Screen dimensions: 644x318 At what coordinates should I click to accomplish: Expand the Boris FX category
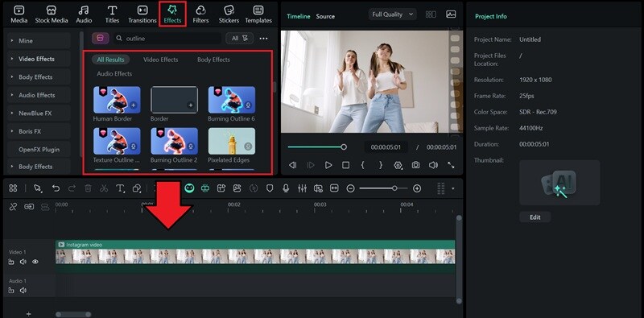pyautogui.click(x=39, y=131)
